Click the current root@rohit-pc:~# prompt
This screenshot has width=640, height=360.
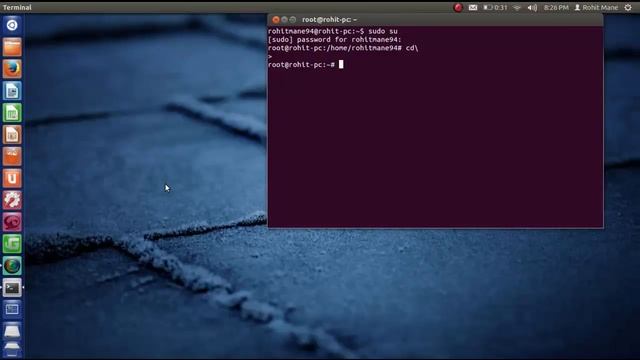pyautogui.click(x=302, y=64)
